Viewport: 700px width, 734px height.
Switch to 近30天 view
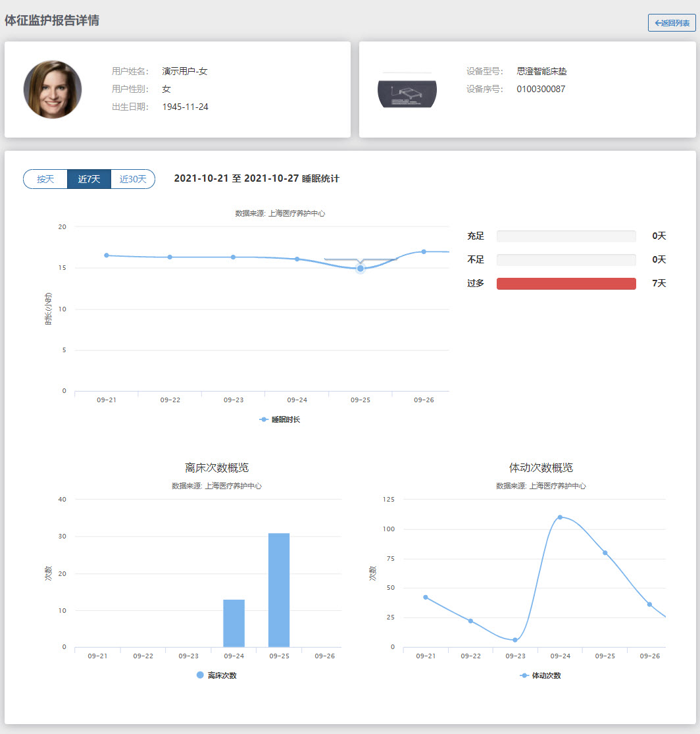(x=133, y=179)
